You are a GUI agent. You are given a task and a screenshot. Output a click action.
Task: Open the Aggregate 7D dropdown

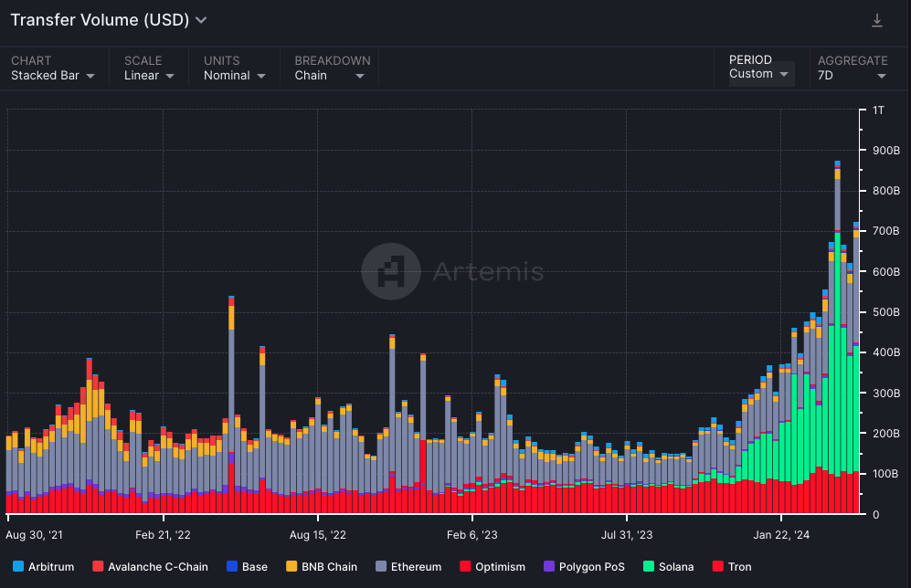coord(852,76)
